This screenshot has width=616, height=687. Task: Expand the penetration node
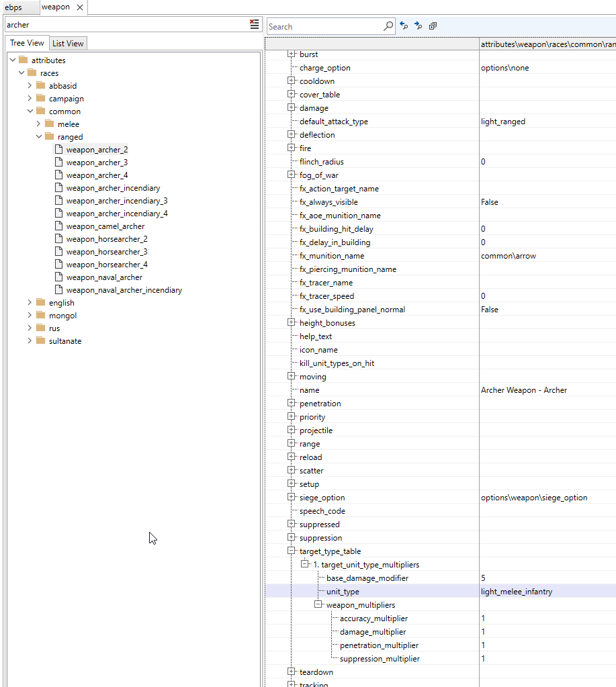[292, 403]
